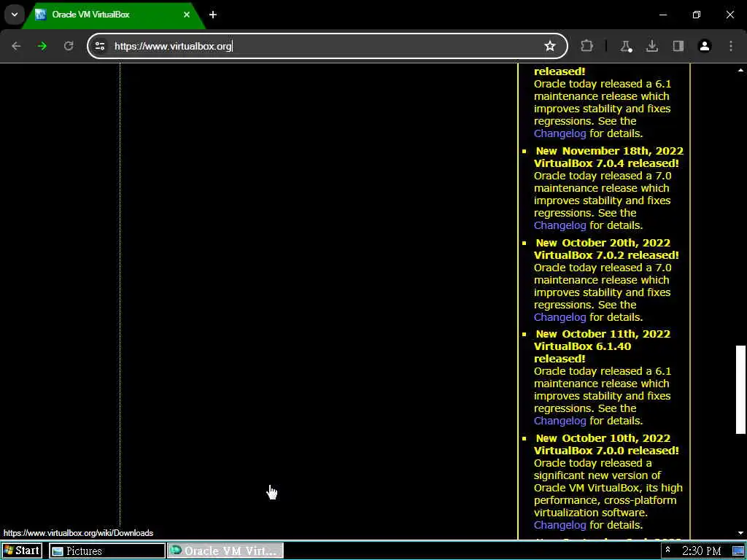Screen dimensions: 747x560
Task: Open Changelog link under 7.0.2 release
Action: 560,317
